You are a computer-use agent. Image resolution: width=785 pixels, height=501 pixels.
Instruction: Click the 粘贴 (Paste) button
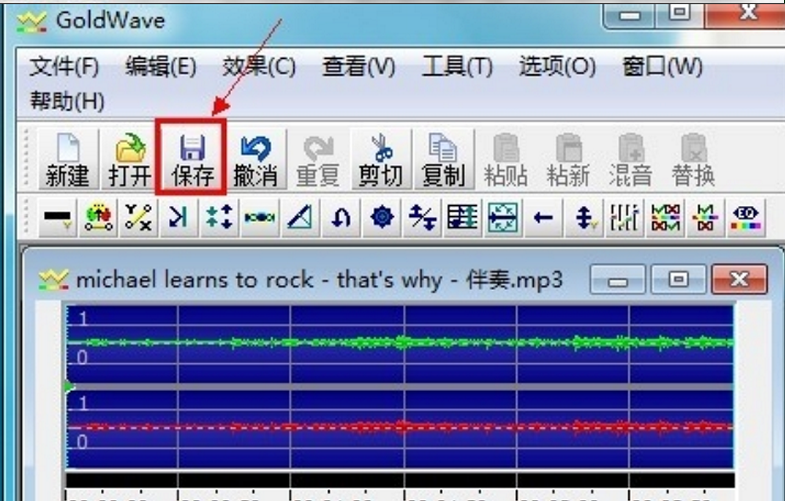[x=506, y=159]
